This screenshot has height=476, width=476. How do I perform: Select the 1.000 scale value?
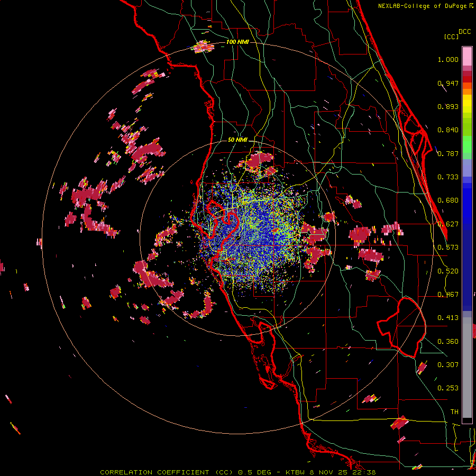pos(448,59)
